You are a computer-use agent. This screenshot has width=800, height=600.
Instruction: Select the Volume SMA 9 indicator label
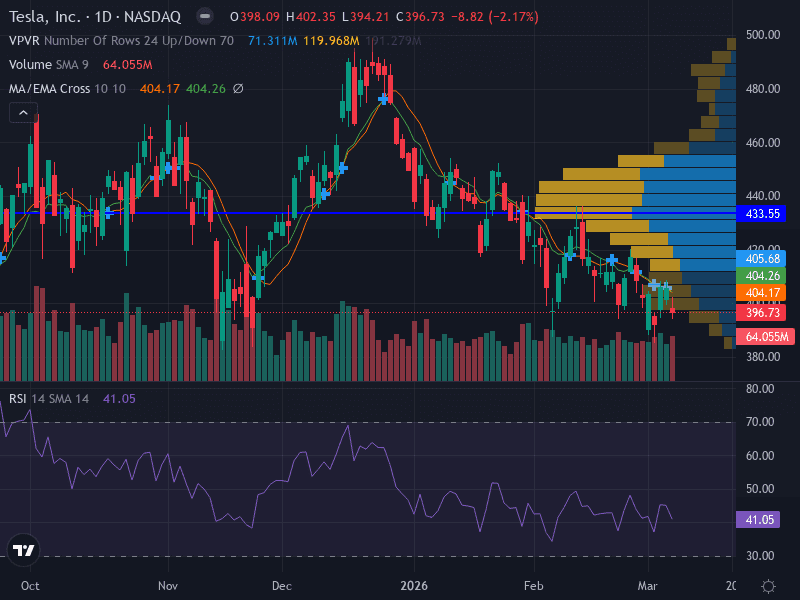pos(48,65)
